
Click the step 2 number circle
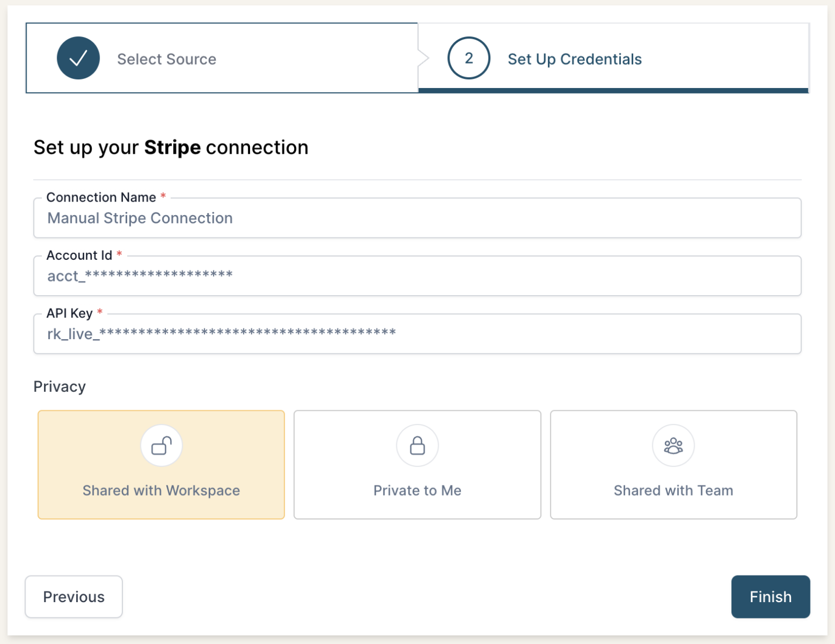pos(468,58)
